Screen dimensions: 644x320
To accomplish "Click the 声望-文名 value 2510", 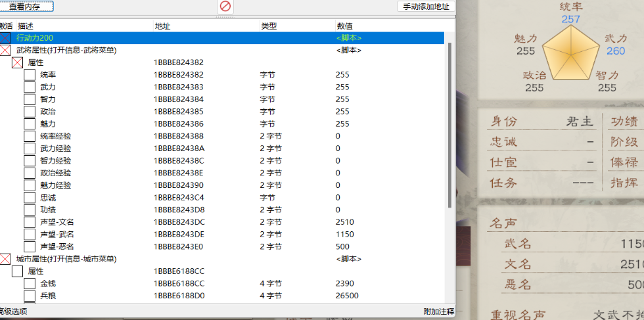I will pos(344,222).
